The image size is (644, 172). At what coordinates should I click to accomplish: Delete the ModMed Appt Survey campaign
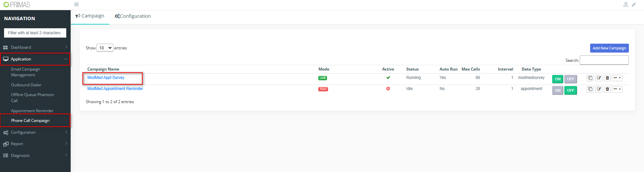tap(607, 78)
